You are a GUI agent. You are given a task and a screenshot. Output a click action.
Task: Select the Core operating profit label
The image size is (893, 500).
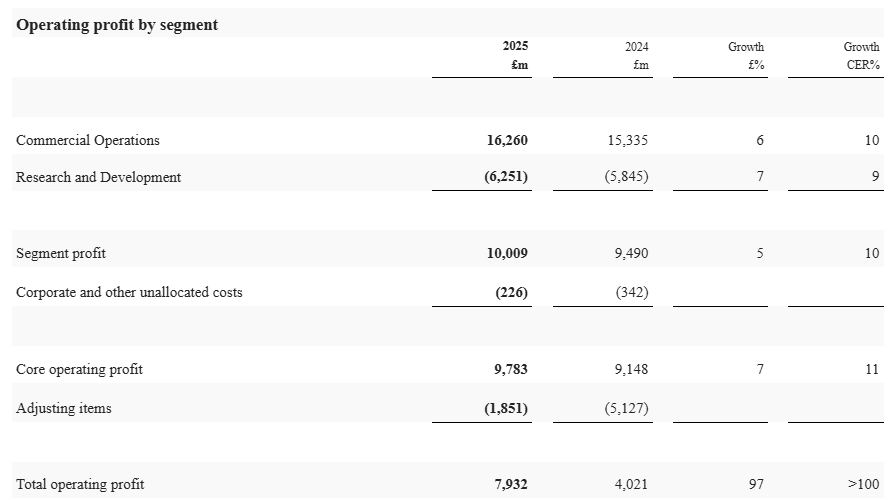79,369
